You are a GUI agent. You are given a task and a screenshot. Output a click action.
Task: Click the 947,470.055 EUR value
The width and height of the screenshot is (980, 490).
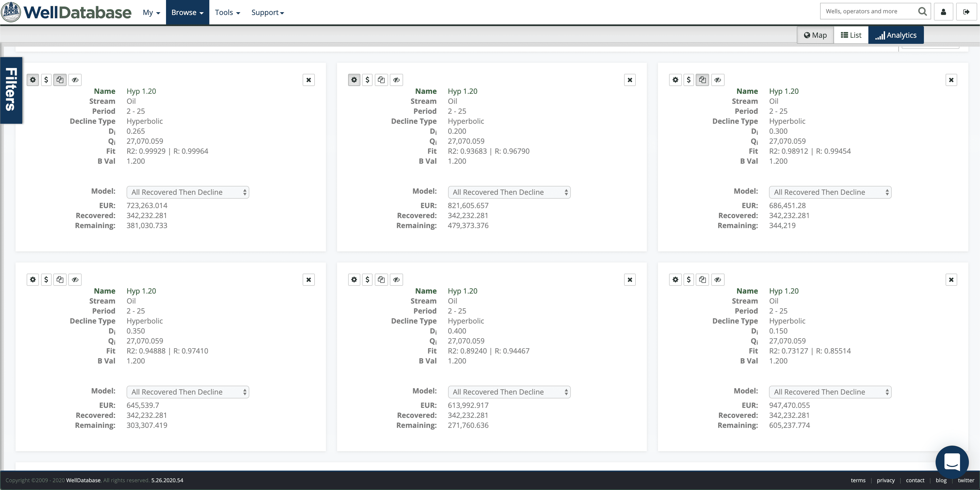(789, 405)
